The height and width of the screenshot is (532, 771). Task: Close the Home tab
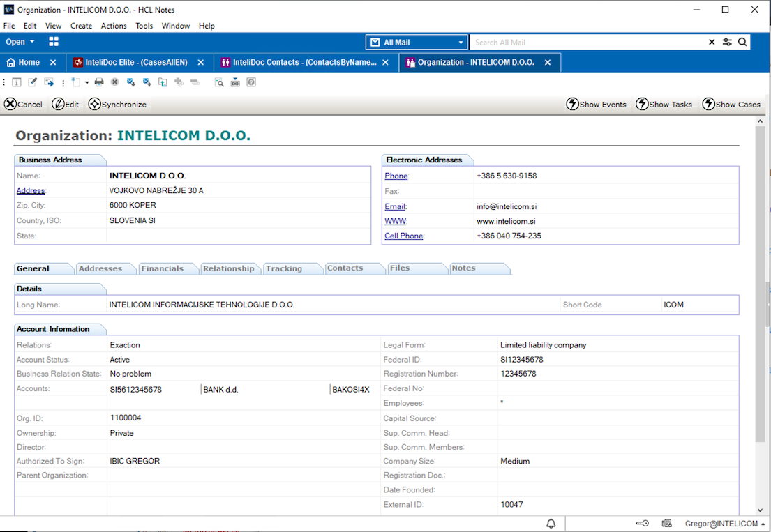(53, 62)
